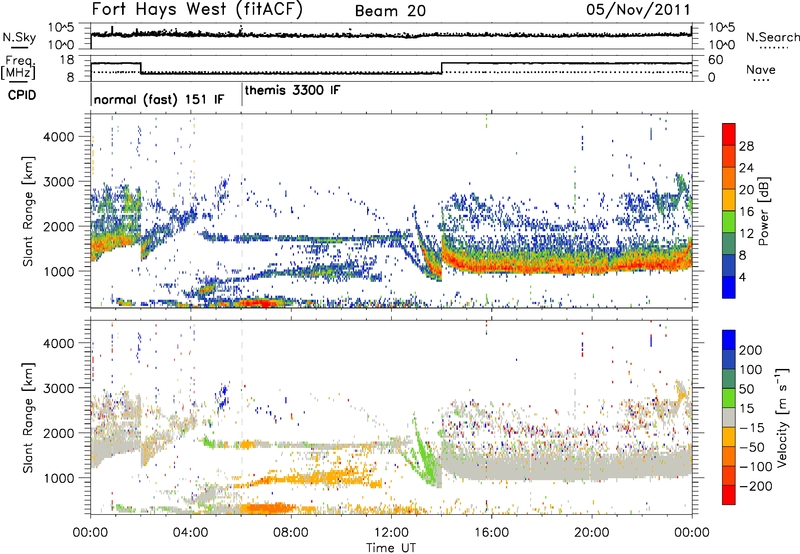The image size is (800, 554).
Task: Click the 'Velocity [m s⁻¹]' color bar label
Action: click(x=783, y=417)
